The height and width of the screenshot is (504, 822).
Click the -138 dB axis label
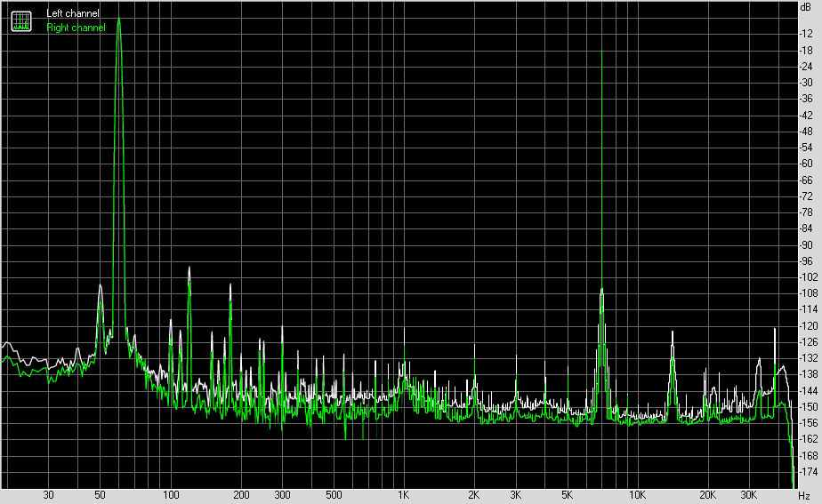click(808, 374)
